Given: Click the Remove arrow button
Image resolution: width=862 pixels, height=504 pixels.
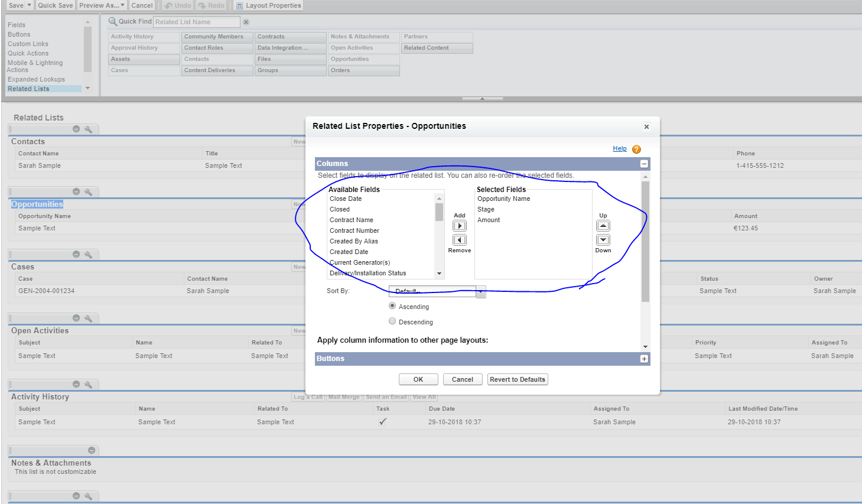Looking at the screenshot, I should tap(459, 240).
